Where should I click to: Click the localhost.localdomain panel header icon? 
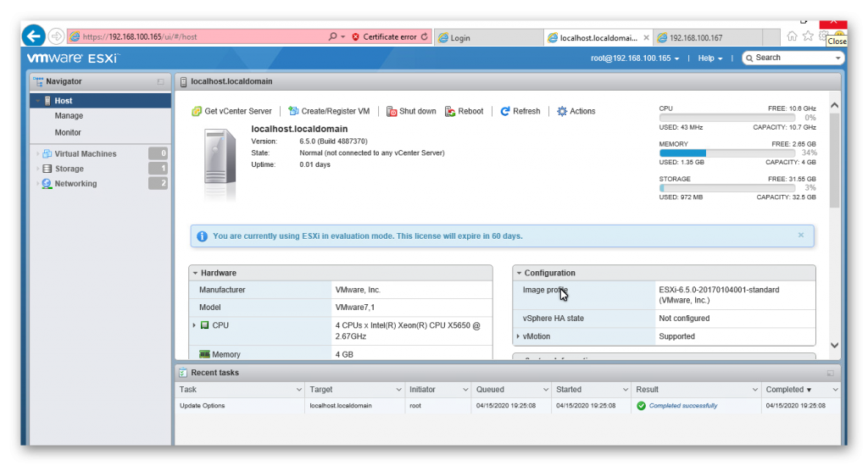coord(183,81)
